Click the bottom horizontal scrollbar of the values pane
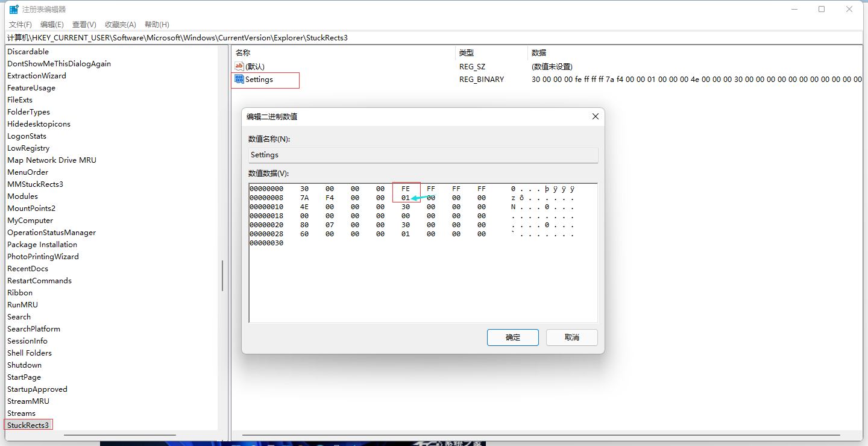868x446 pixels. (542, 435)
